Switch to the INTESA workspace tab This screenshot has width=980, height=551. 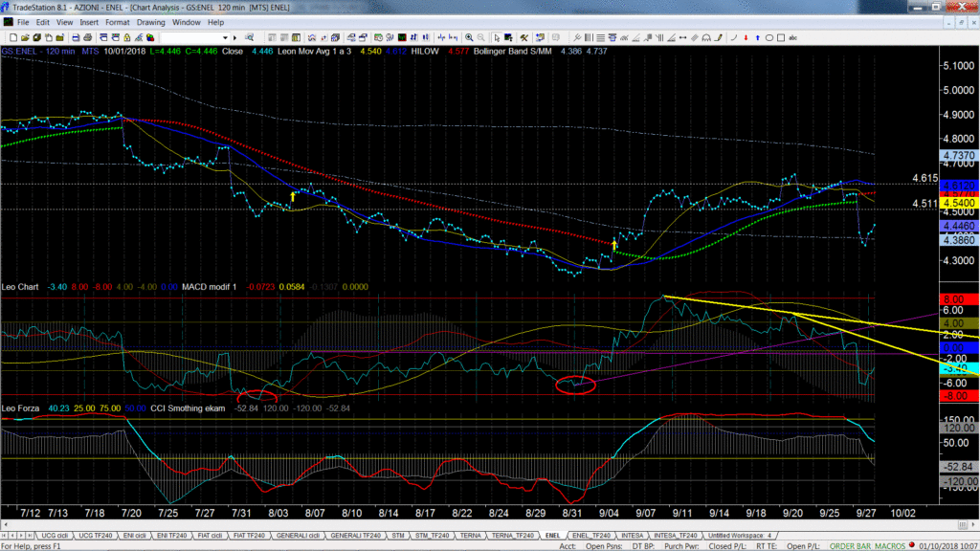tap(632, 536)
